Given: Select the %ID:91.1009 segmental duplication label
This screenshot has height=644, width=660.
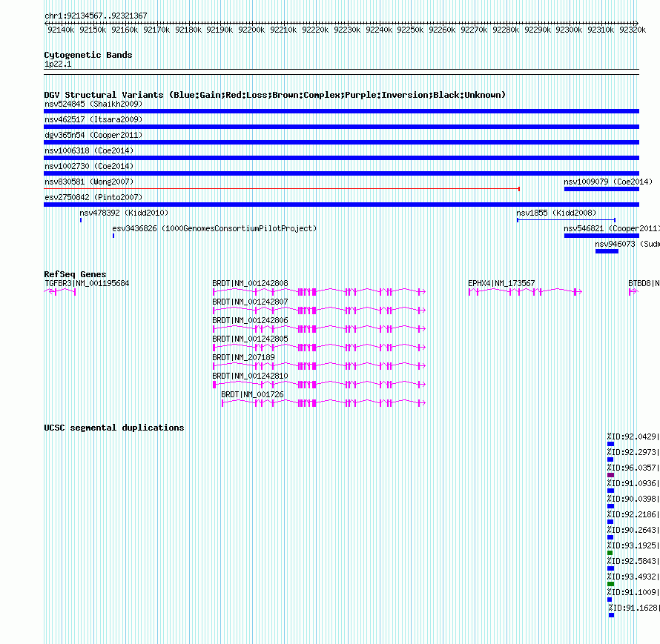Looking at the screenshot, I should click(633, 592).
